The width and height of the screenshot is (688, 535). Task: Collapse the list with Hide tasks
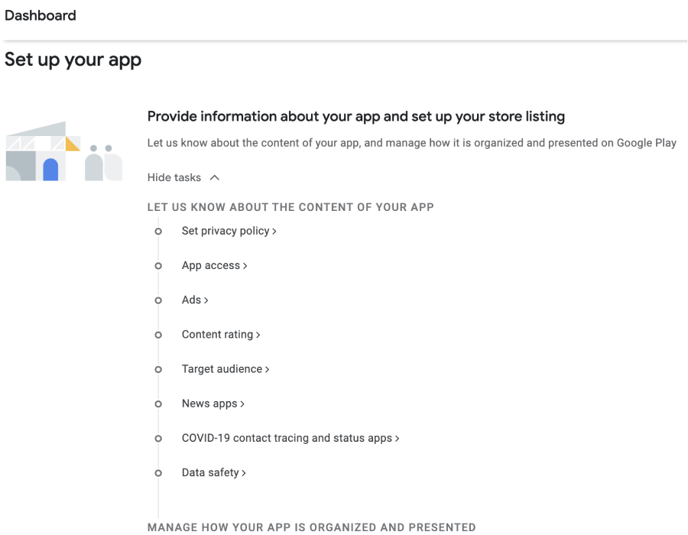(x=183, y=177)
